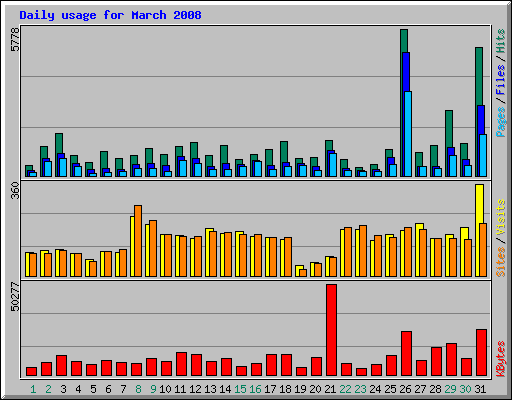Select the tall red KBytes bar for day 21
This screenshot has height=400, width=512.
332,330
